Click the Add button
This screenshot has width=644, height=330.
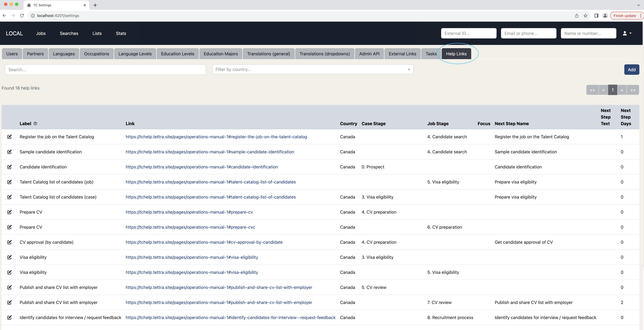(632, 70)
